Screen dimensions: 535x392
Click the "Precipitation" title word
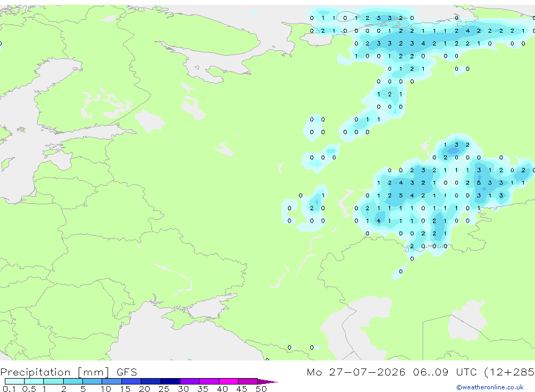coord(35,372)
